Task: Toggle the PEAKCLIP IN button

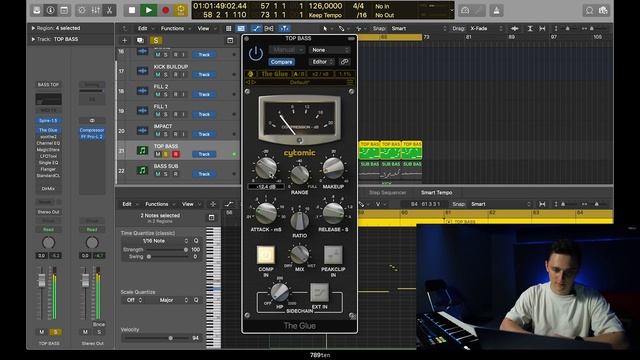Action: [x=333, y=255]
